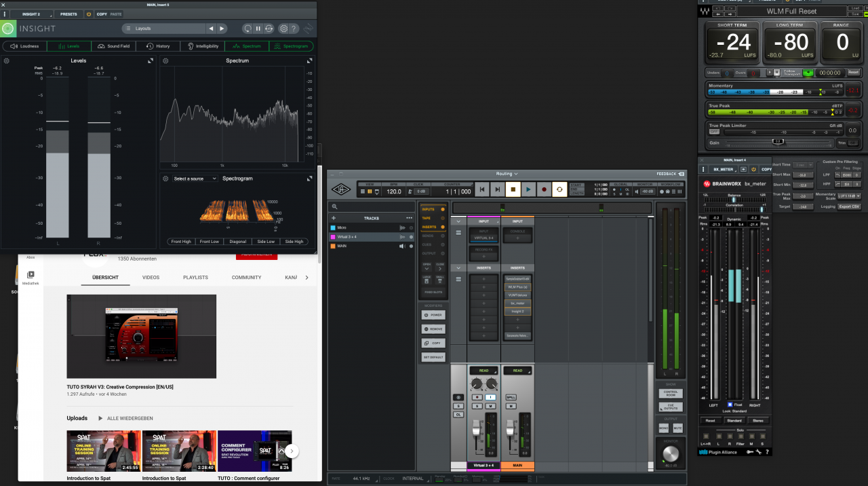
Task: Return to start in LUNA transport
Action: (x=482, y=189)
